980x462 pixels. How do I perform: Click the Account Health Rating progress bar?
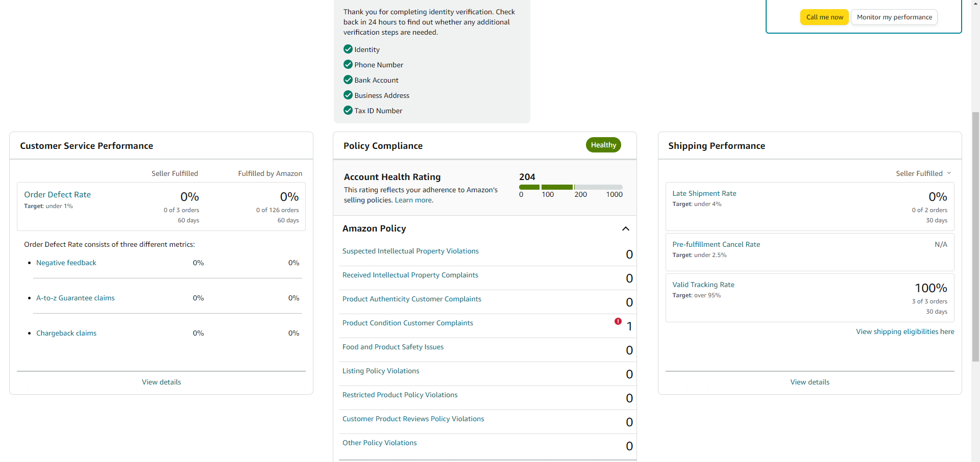pyautogui.click(x=571, y=187)
